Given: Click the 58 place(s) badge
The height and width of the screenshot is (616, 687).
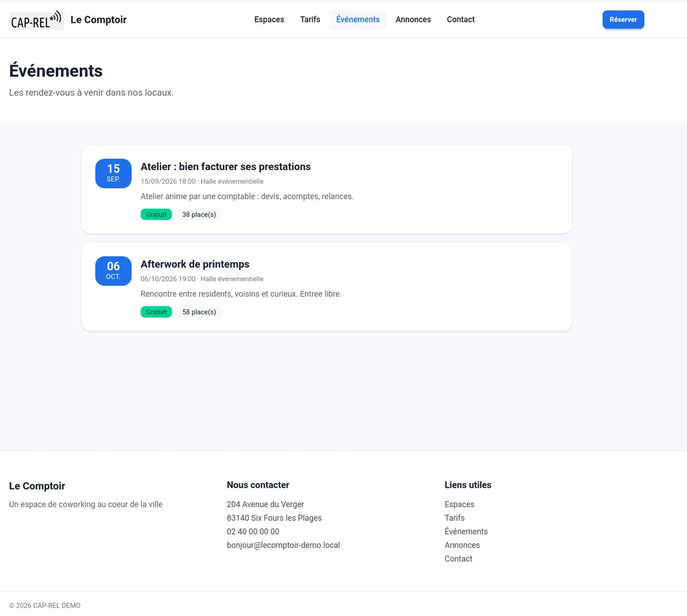Looking at the screenshot, I should pyautogui.click(x=199, y=312).
